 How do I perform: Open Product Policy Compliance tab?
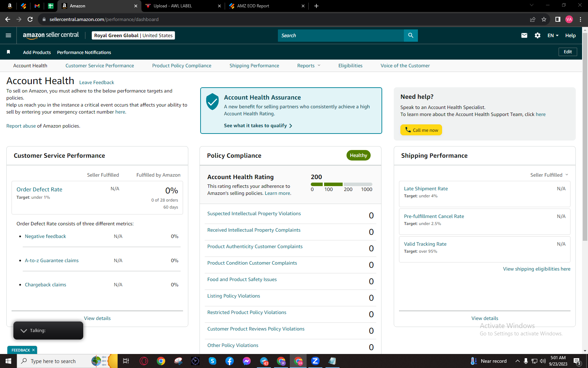pyautogui.click(x=182, y=66)
